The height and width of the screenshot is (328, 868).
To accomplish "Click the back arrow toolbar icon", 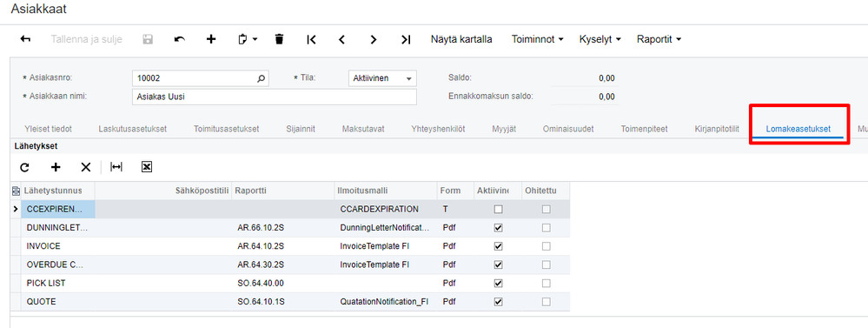I will pos(25,39).
